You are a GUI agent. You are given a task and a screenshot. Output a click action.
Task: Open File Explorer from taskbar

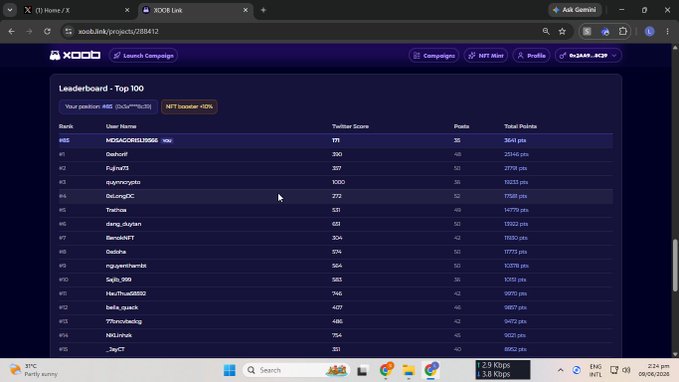(x=408, y=370)
